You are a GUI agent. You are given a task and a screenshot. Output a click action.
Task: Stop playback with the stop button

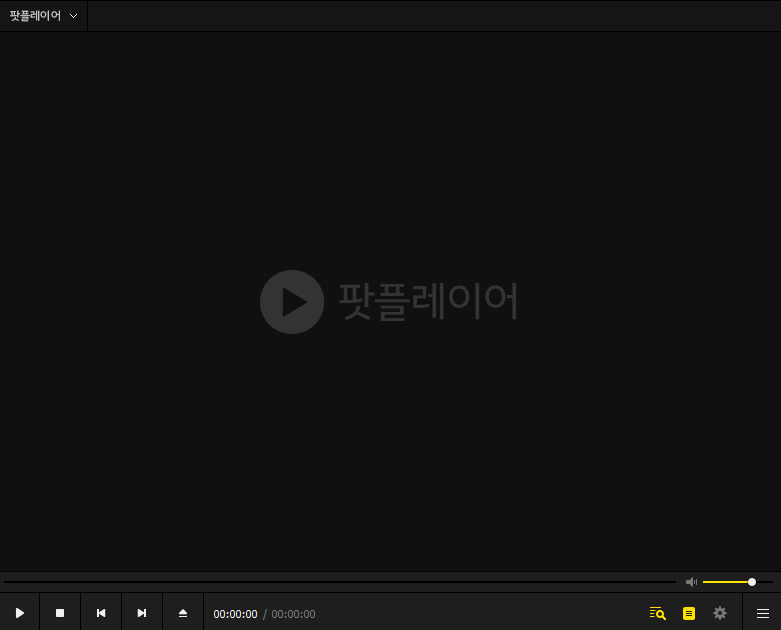(60, 613)
